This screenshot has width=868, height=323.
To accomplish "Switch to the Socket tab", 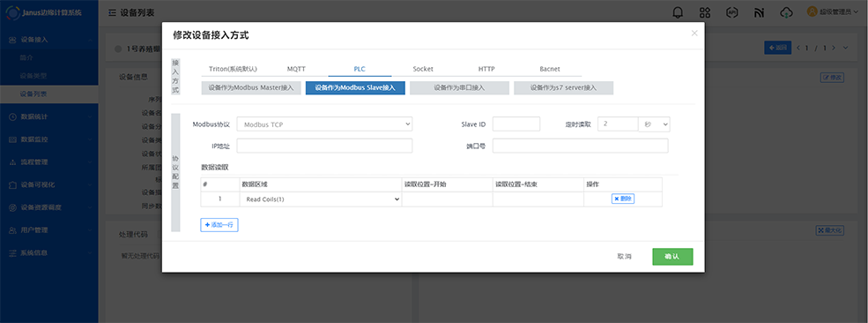I will pyautogui.click(x=423, y=69).
